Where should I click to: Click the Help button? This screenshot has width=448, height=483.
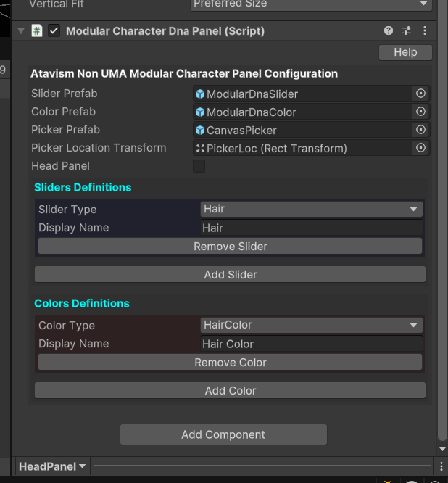[405, 52]
